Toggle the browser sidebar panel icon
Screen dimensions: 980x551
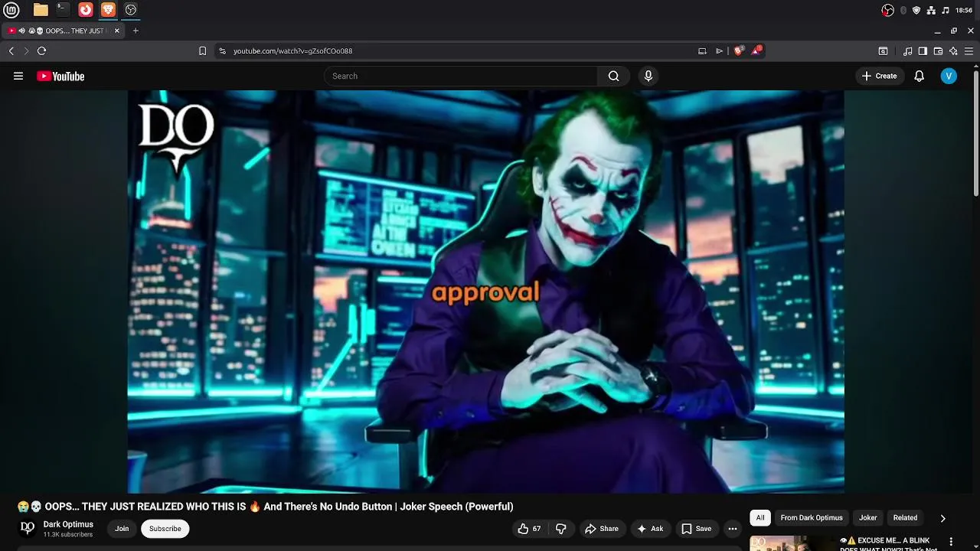(x=923, y=51)
